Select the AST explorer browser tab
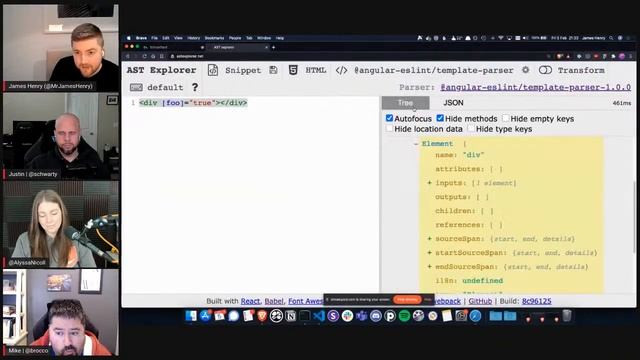 [239, 47]
